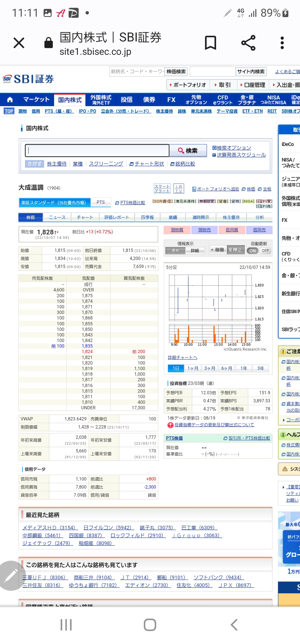The height and width of the screenshot is (644, 300).
Task: Click 現物売 button
Action: click(204, 230)
